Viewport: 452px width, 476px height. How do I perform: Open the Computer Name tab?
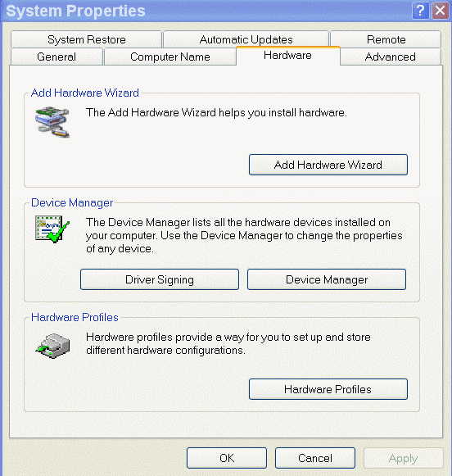169,57
